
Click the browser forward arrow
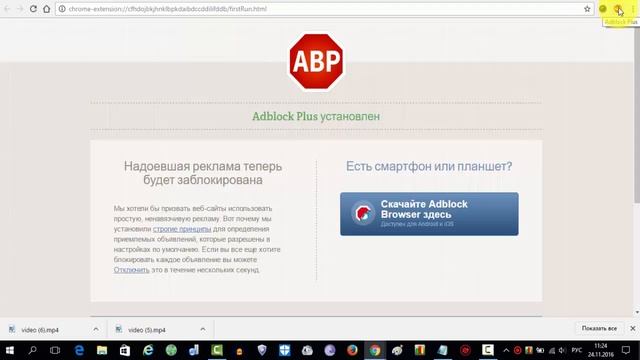[20, 9]
